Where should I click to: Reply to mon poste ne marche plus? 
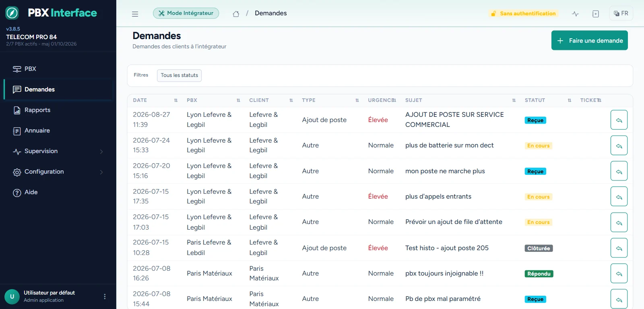click(x=619, y=171)
